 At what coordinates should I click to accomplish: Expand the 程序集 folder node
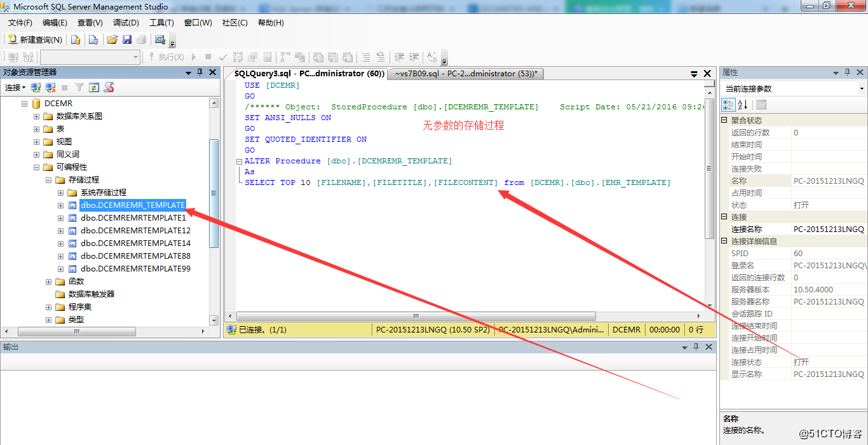coord(49,307)
